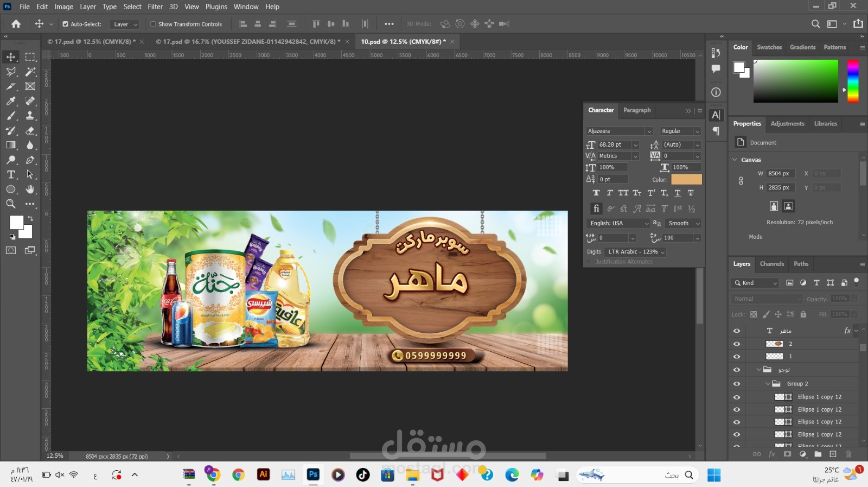Viewport: 868px width, 487px height.
Task: Hide layer 2 visibility eye
Action: 737,344
